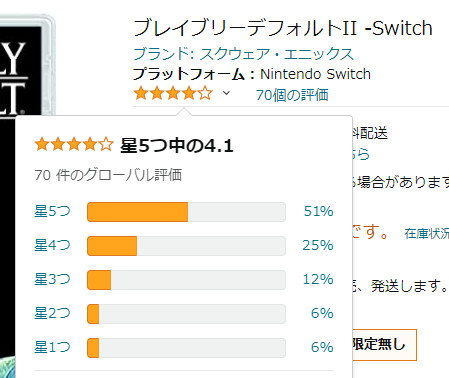The width and height of the screenshot is (449, 378).
Task: Click the 限定無し edition option button
Action: click(384, 345)
